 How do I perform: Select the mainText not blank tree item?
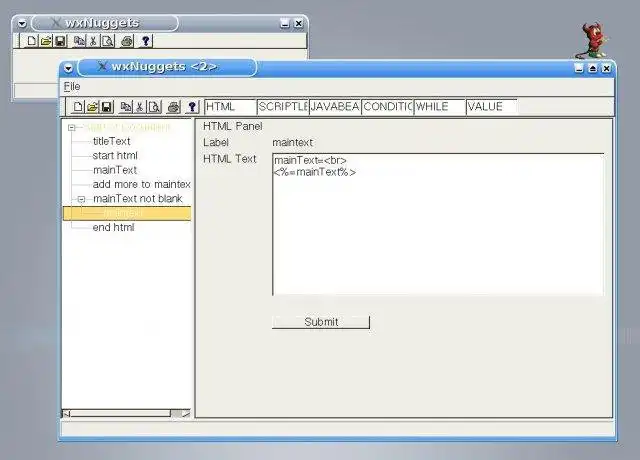tap(138, 199)
